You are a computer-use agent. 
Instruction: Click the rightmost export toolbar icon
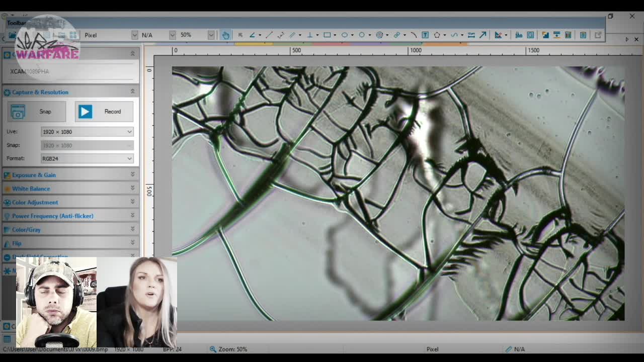(598, 35)
